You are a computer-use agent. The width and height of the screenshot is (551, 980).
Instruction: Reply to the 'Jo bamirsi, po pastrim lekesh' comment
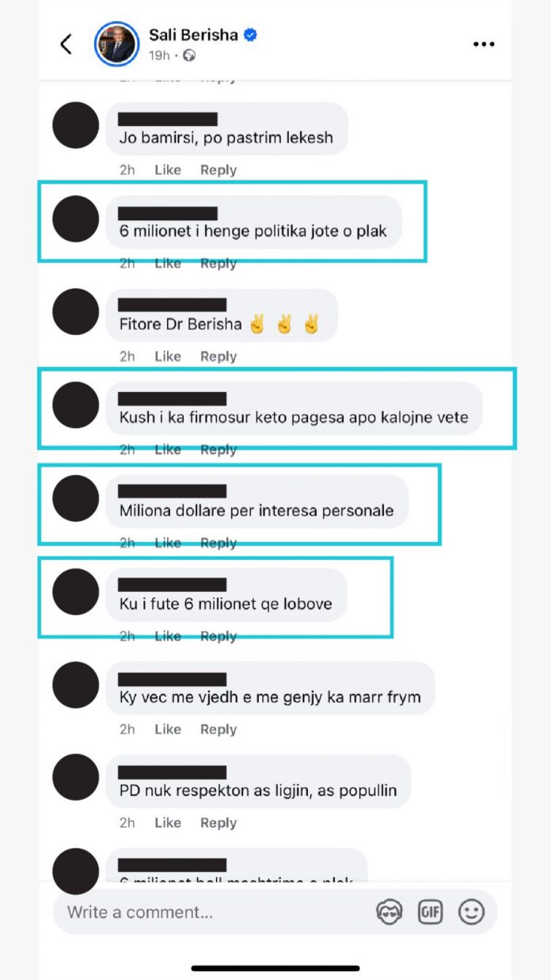(218, 170)
